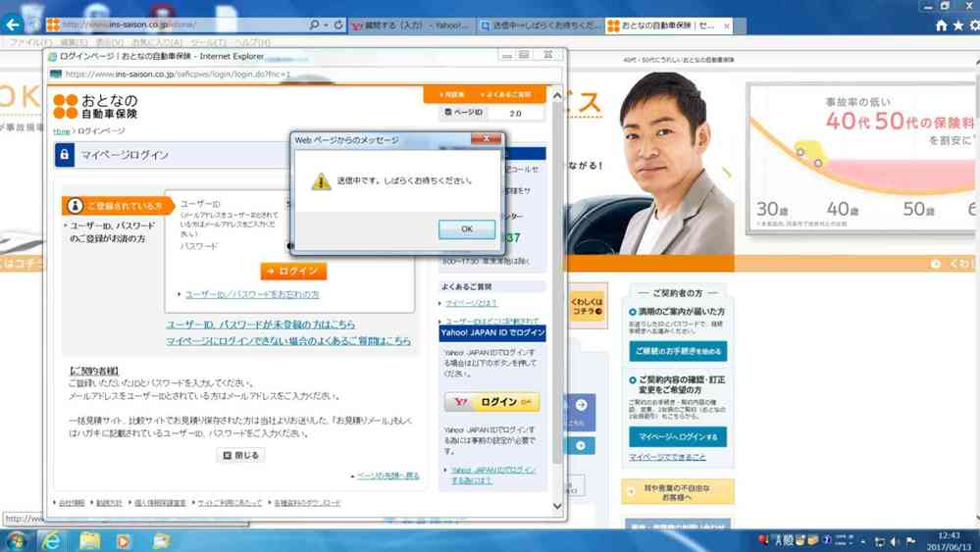
Task: Click the Yahoo! ログイン button
Action: tap(491, 402)
